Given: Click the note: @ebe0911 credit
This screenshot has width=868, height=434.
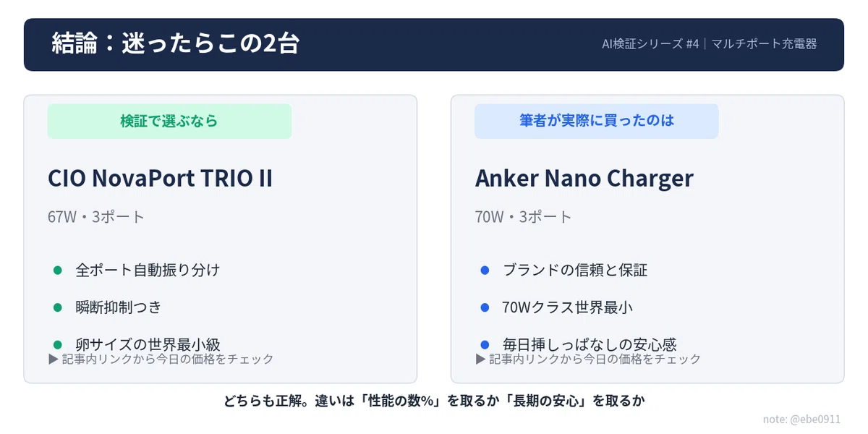Looking at the screenshot, I should tap(801, 420).
